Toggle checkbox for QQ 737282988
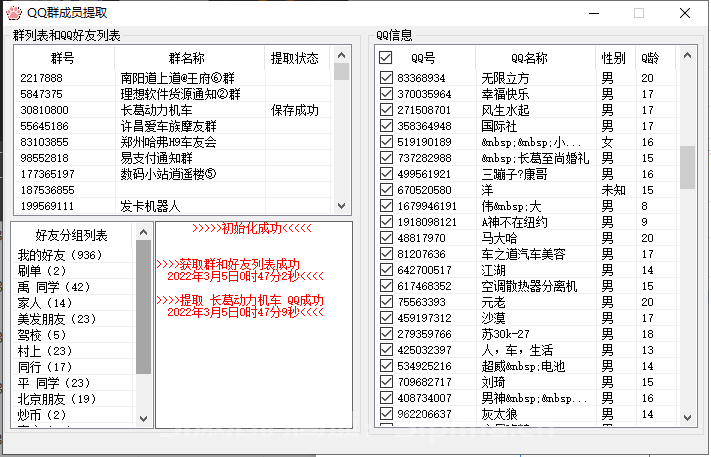Image resolution: width=711 pixels, height=457 pixels. [386, 157]
